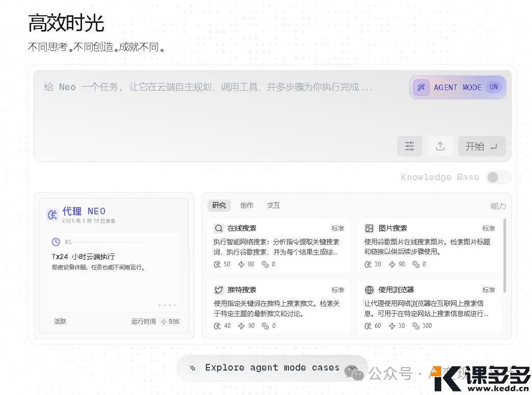Click the globe icon on 使用浏览器 card
This screenshot has height=395, width=532.
click(x=369, y=290)
